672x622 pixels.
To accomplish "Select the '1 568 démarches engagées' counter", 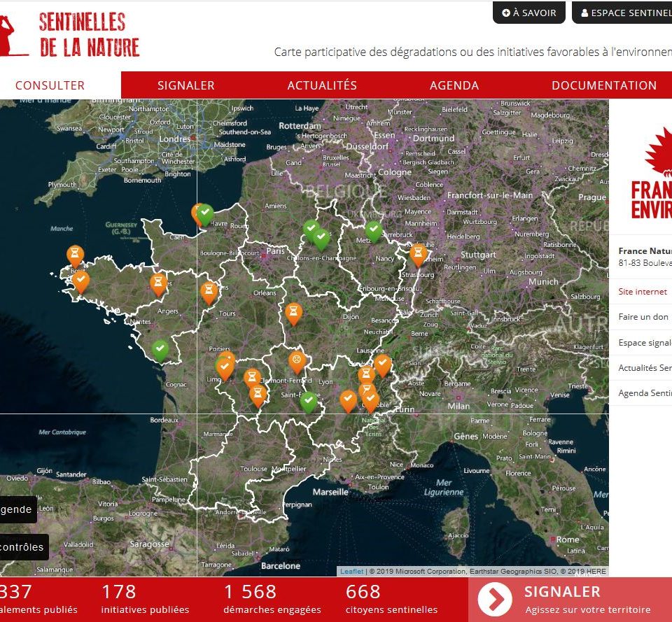I will click(x=272, y=599).
